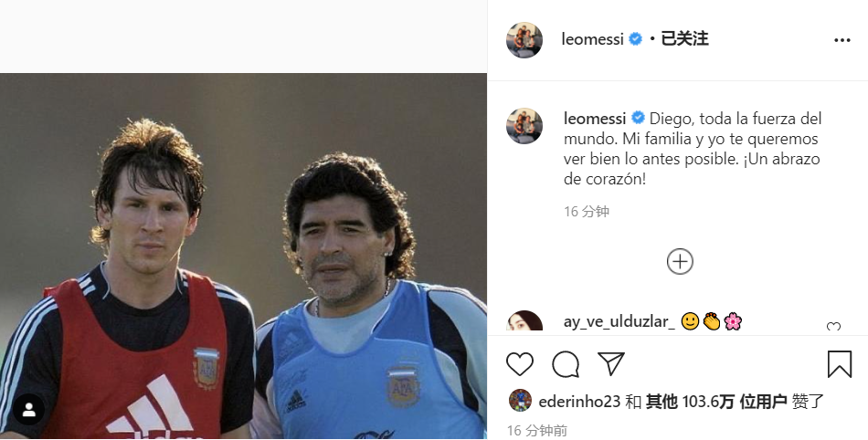Open ay_ve_ulduzlar_ commenter profile name
The image size is (868, 440).
click(619, 321)
